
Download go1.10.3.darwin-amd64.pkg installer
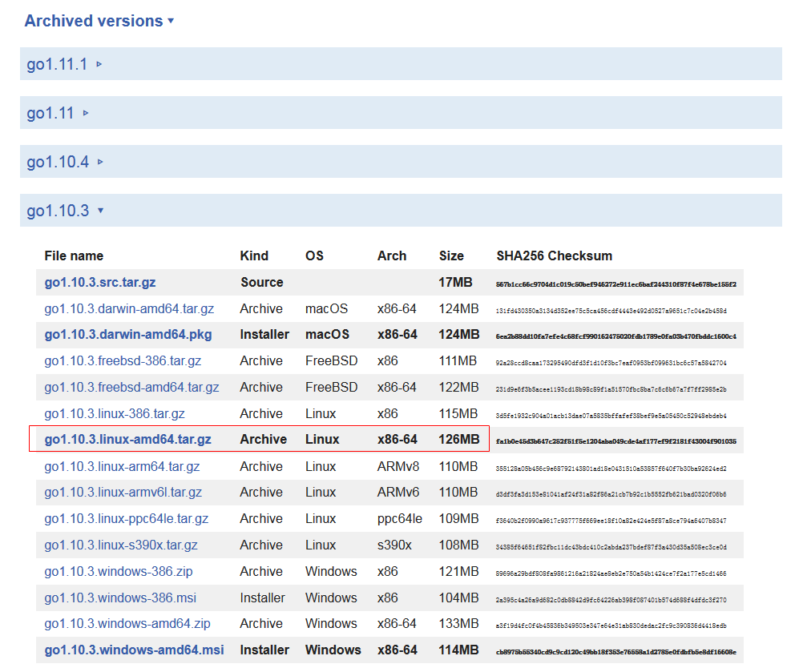[128, 335]
